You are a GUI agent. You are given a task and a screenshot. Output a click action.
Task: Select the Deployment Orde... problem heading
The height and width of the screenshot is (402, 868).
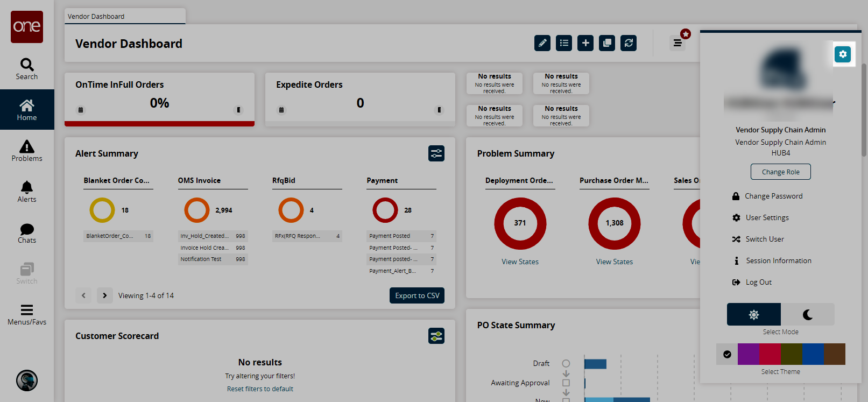click(x=520, y=181)
